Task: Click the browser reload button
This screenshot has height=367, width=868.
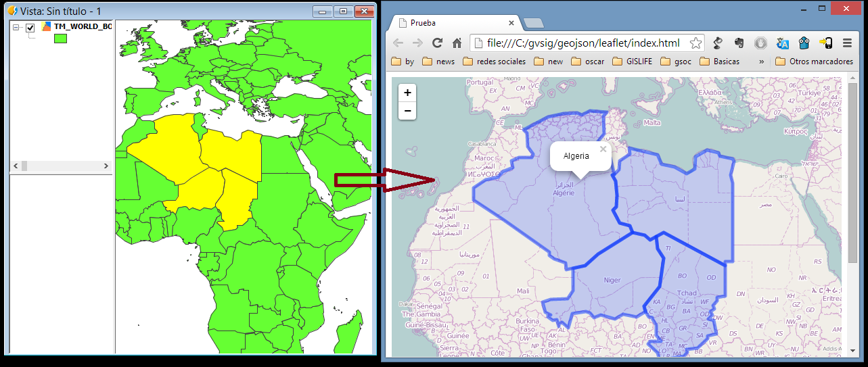Action: click(438, 43)
